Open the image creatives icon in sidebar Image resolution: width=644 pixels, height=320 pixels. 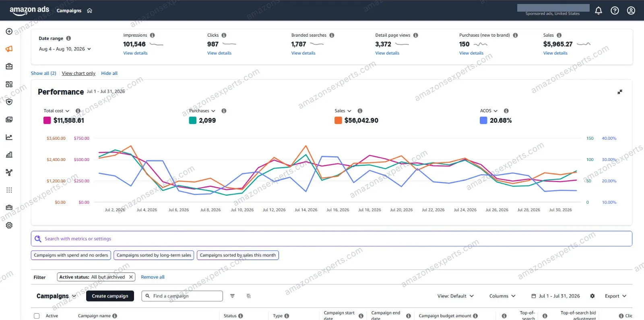click(9, 120)
